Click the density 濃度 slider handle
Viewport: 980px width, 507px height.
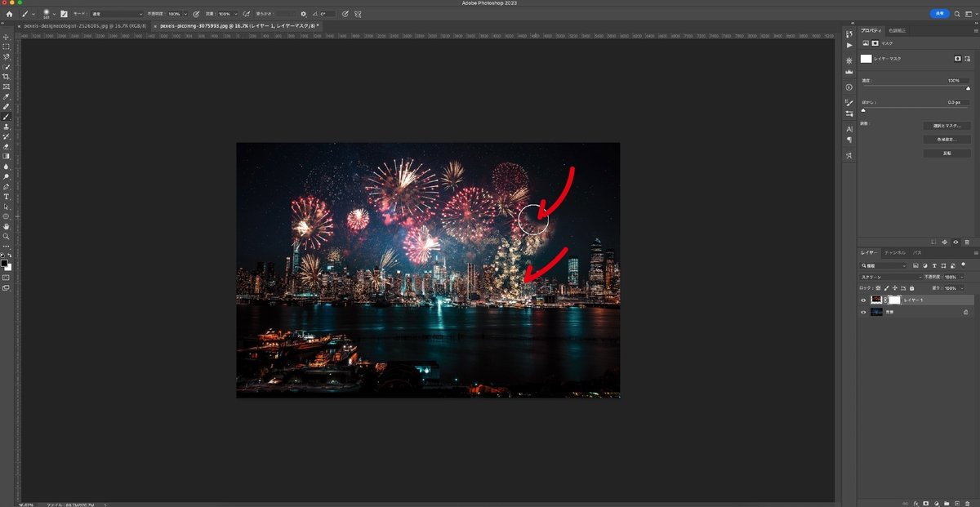[968, 88]
